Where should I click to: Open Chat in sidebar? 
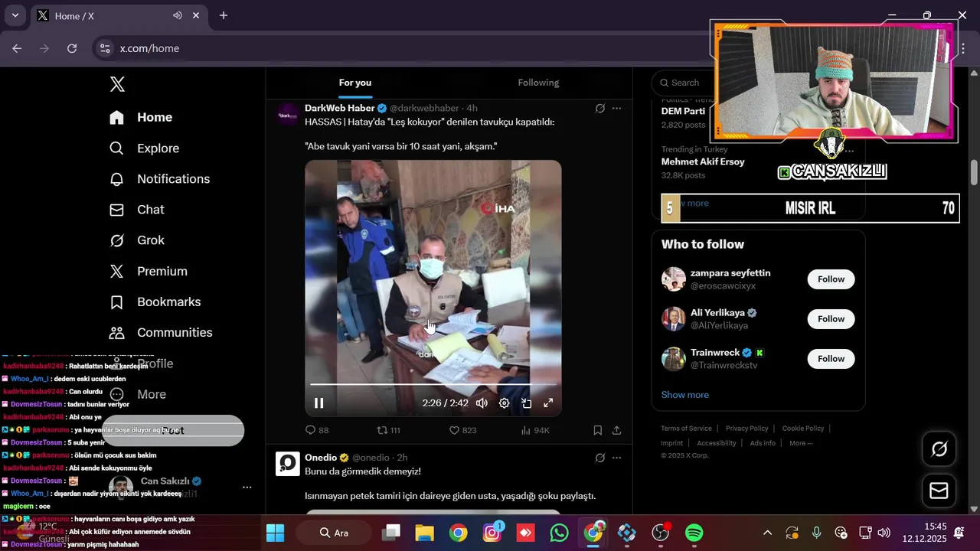136,210
